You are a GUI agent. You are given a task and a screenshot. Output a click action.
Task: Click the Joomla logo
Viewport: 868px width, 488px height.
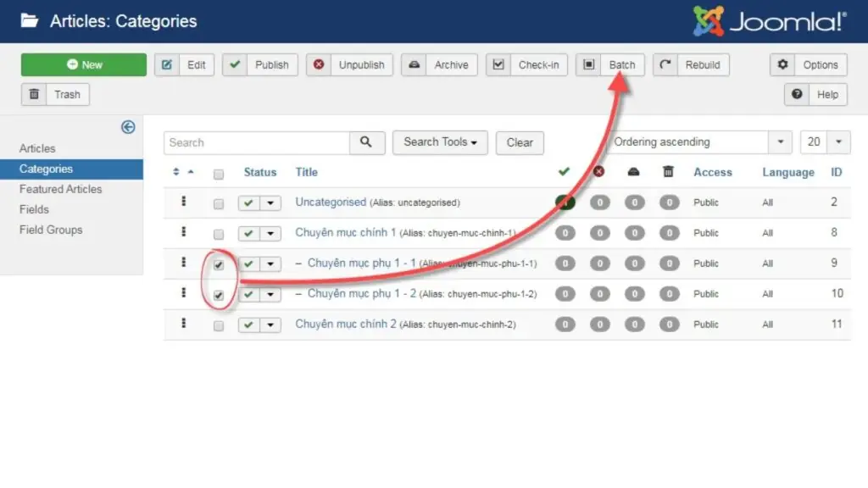point(770,21)
